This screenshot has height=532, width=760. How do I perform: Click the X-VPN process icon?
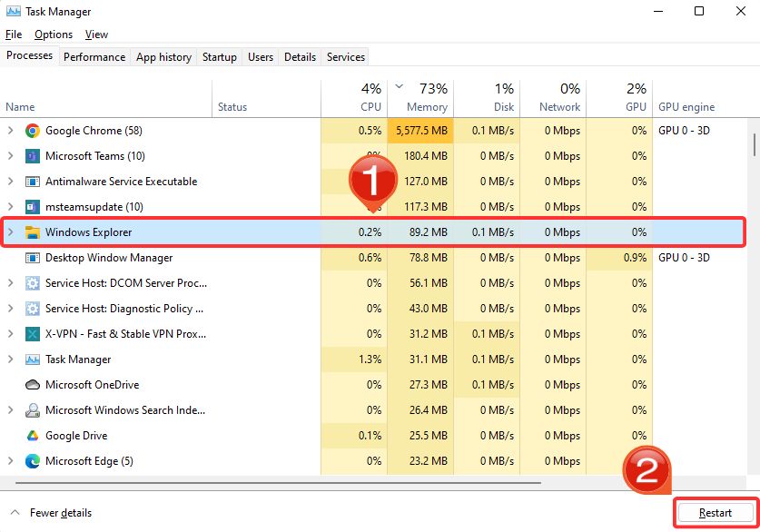(32, 333)
